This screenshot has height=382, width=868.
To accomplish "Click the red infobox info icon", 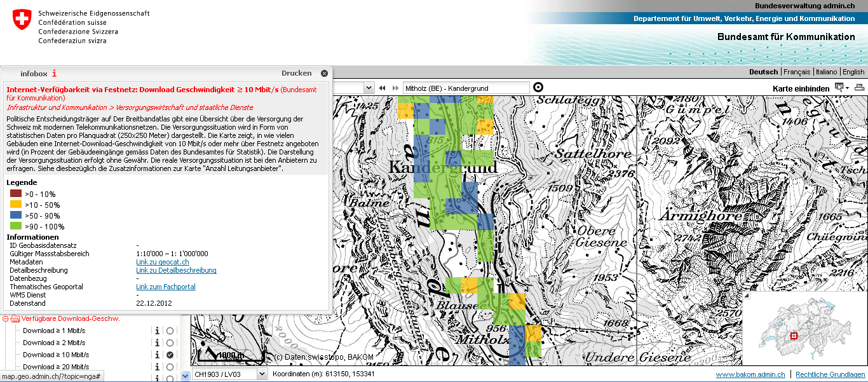I will (55, 73).
